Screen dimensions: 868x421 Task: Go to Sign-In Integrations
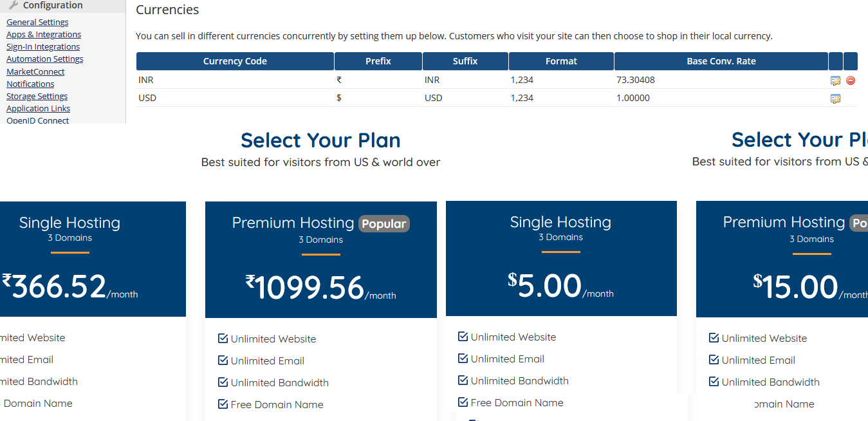pos(43,46)
